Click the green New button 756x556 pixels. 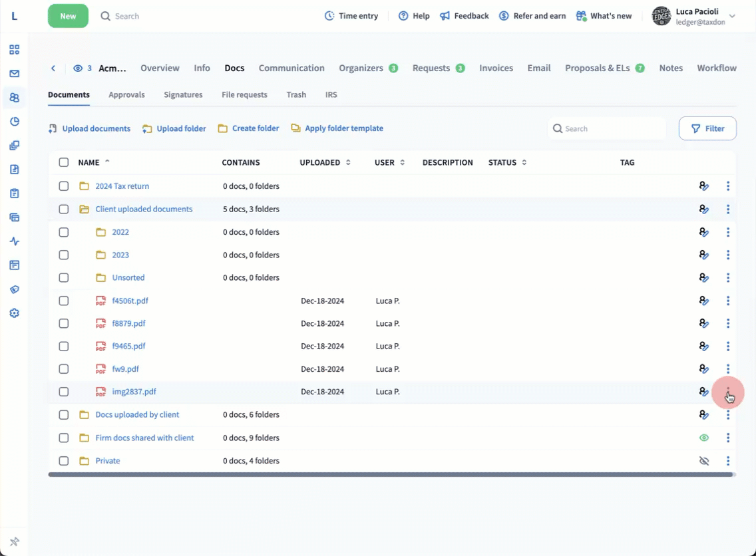(x=68, y=16)
